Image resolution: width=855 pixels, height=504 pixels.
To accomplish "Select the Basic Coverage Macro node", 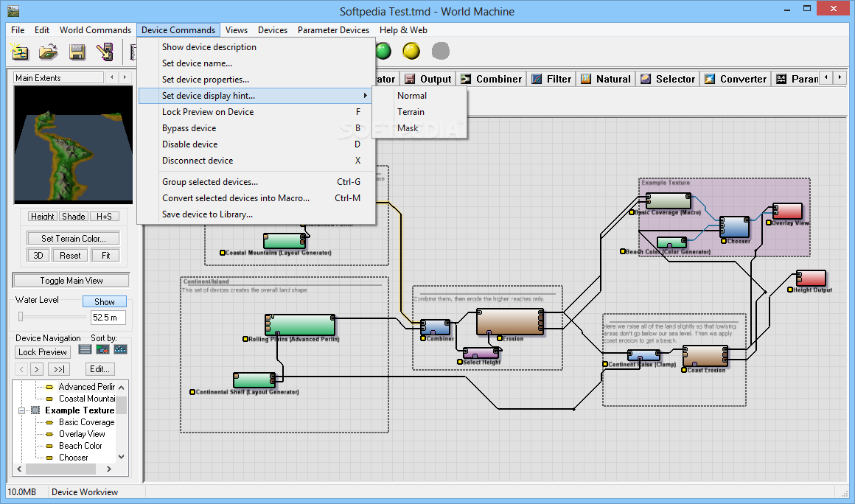I will [669, 201].
